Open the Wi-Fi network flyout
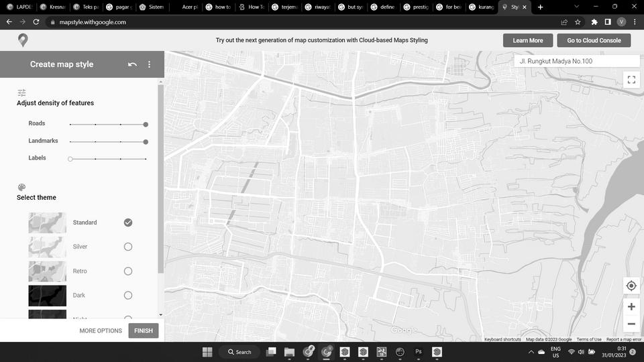The image size is (644, 362). tap(572, 352)
